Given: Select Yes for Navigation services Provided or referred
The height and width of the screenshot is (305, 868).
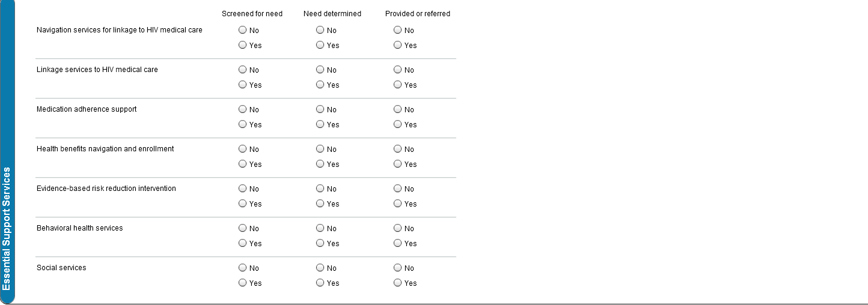Looking at the screenshot, I should pos(398,45).
